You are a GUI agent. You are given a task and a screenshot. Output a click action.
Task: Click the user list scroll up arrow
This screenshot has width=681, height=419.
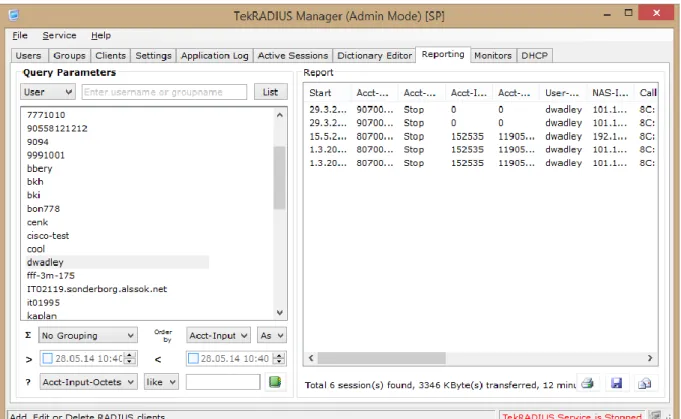point(279,115)
